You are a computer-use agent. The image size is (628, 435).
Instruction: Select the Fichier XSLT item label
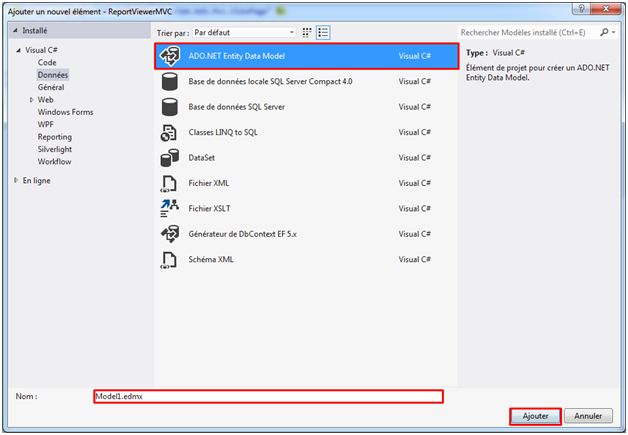click(x=209, y=209)
